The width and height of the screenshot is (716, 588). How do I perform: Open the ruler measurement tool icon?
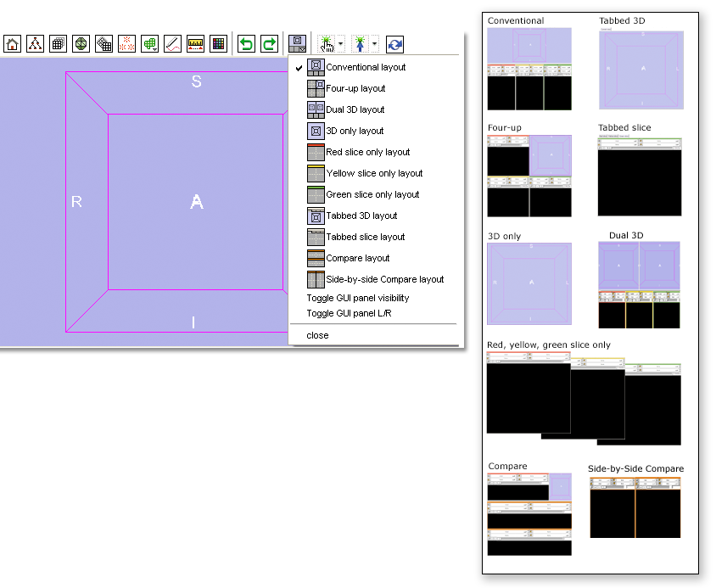195,44
